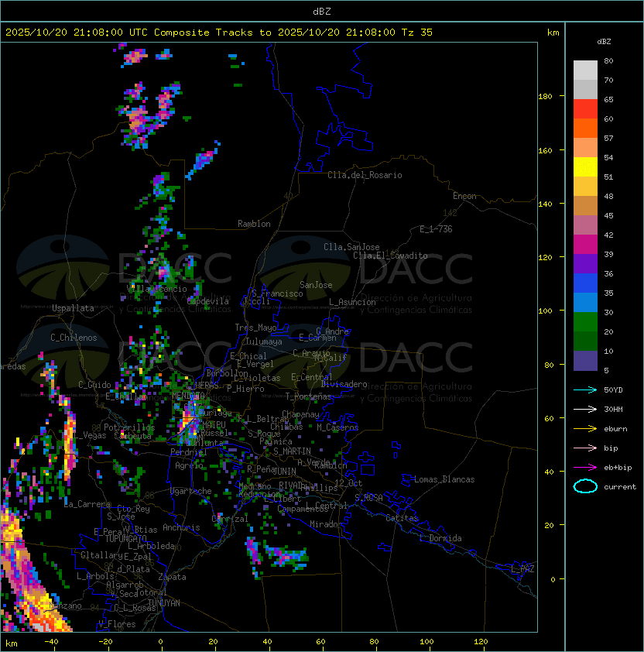The height and width of the screenshot is (652, 644).
Task: Click the orange 60 dBZ color swatch
Action: (585, 128)
